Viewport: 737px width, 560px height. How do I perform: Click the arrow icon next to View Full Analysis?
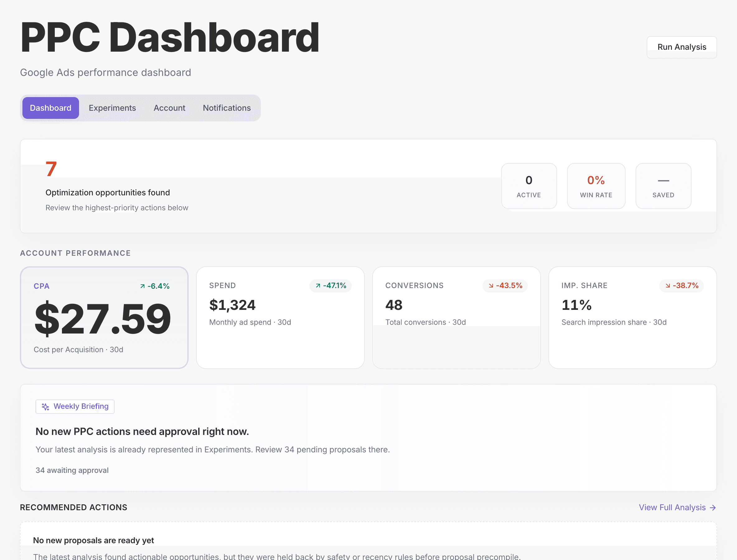point(714,507)
